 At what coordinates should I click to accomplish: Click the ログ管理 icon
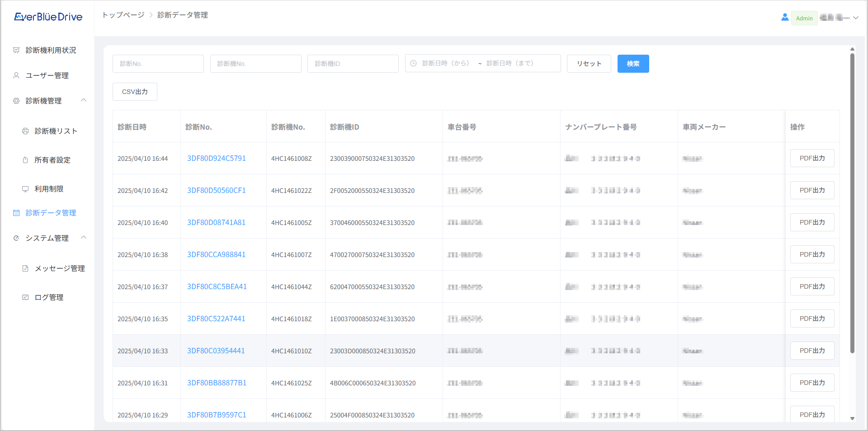coord(25,297)
